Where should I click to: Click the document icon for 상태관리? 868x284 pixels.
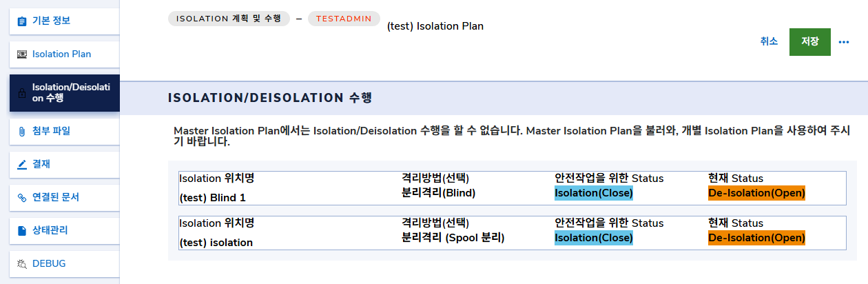point(21,230)
